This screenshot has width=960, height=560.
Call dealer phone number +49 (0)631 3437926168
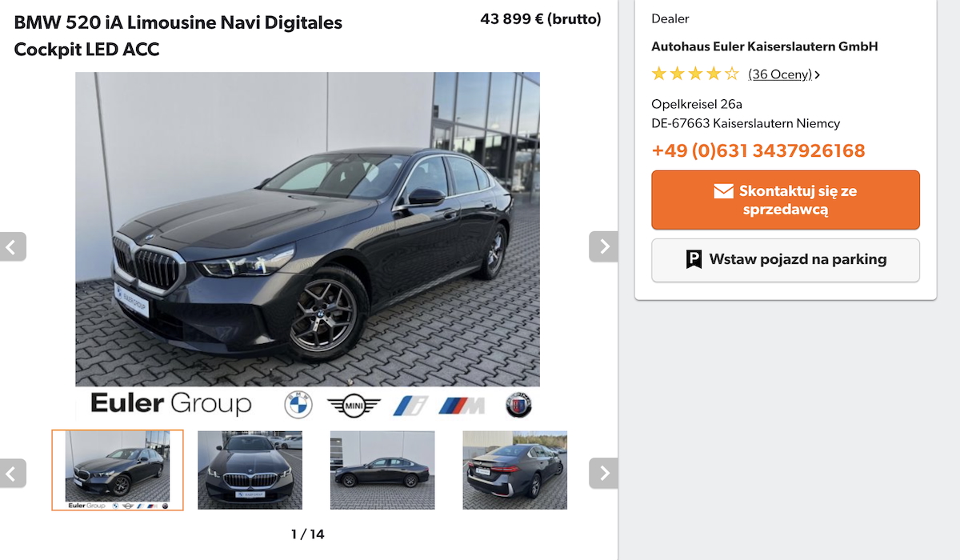758,150
